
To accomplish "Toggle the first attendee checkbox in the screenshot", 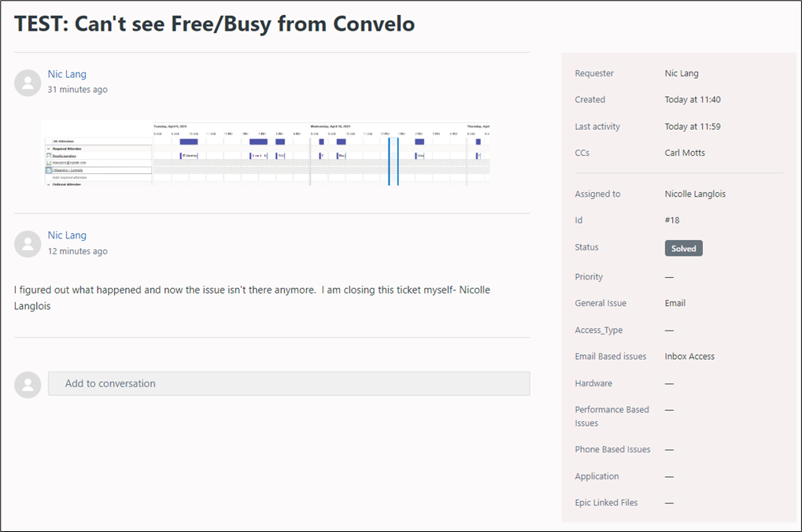I will pyautogui.click(x=49, y=156).
